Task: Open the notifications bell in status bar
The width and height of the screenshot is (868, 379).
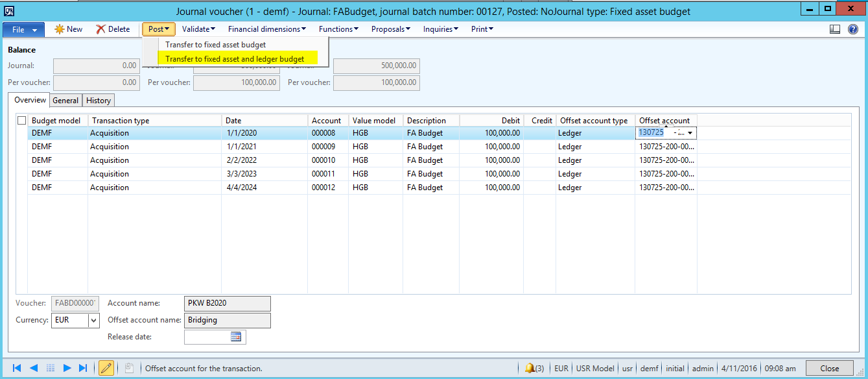Action: point(530,368)
